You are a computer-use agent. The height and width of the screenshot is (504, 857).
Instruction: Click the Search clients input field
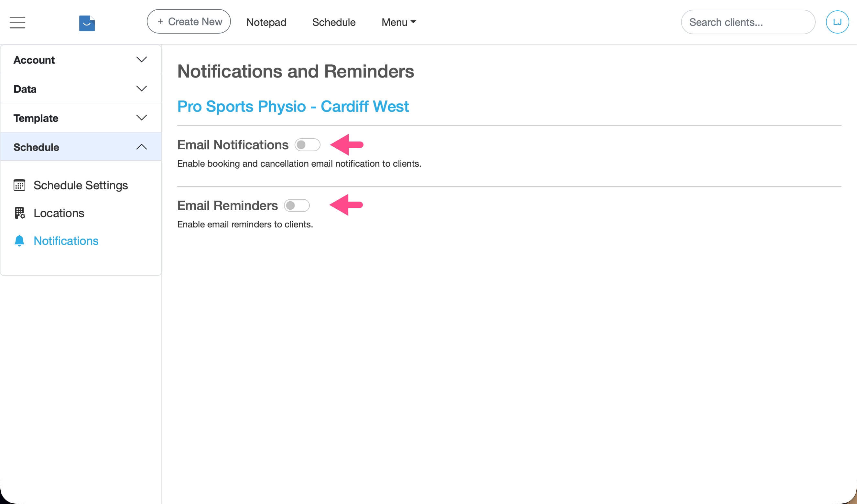tap(748, 22)
